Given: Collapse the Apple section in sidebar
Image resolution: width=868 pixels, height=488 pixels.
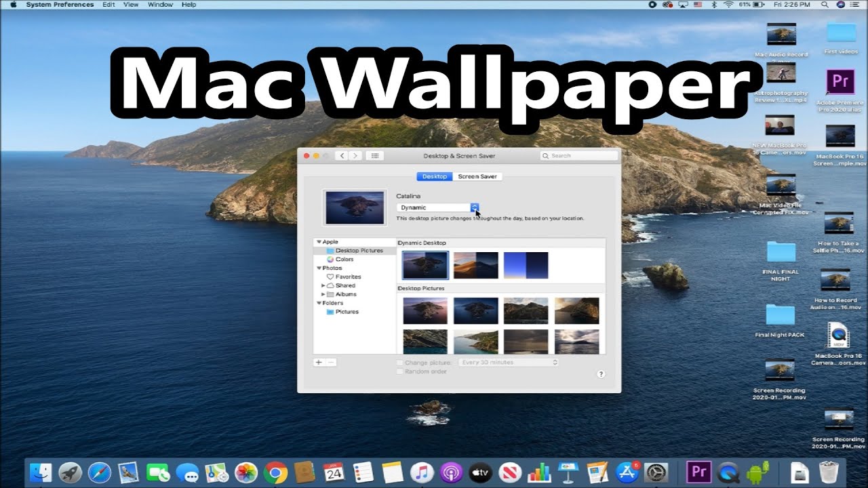Looking at the screenshot, I should 319,242.
